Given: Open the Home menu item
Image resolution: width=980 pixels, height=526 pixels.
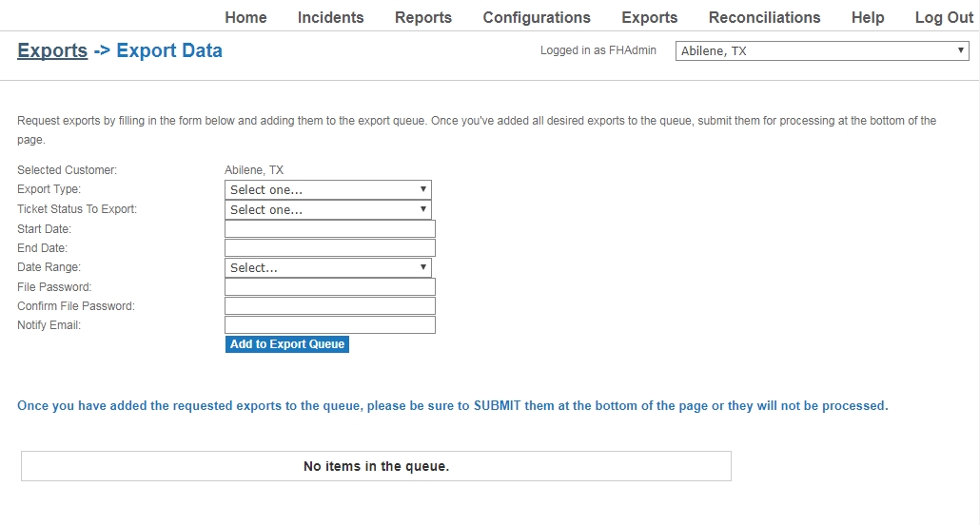Looking at the screenshot, I should coord(245,17).
